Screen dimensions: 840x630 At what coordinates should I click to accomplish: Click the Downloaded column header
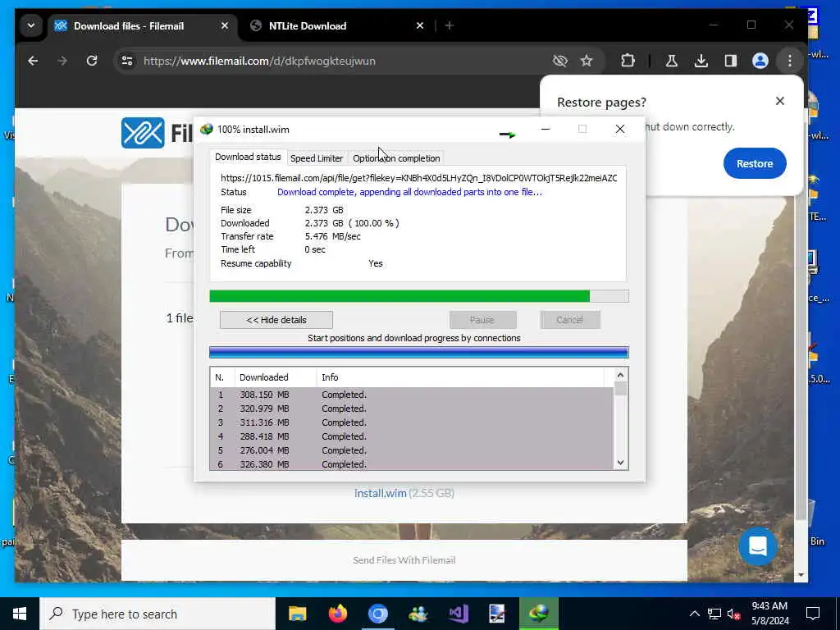(276, 377)
